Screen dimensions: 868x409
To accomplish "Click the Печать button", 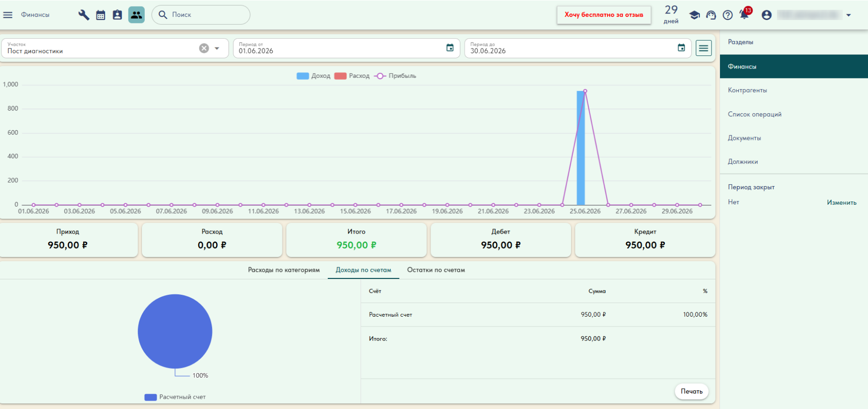I will pos(692,391).
